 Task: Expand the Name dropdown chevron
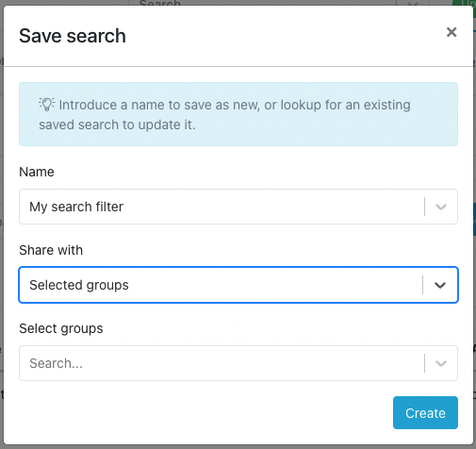(x=441, y=207)
